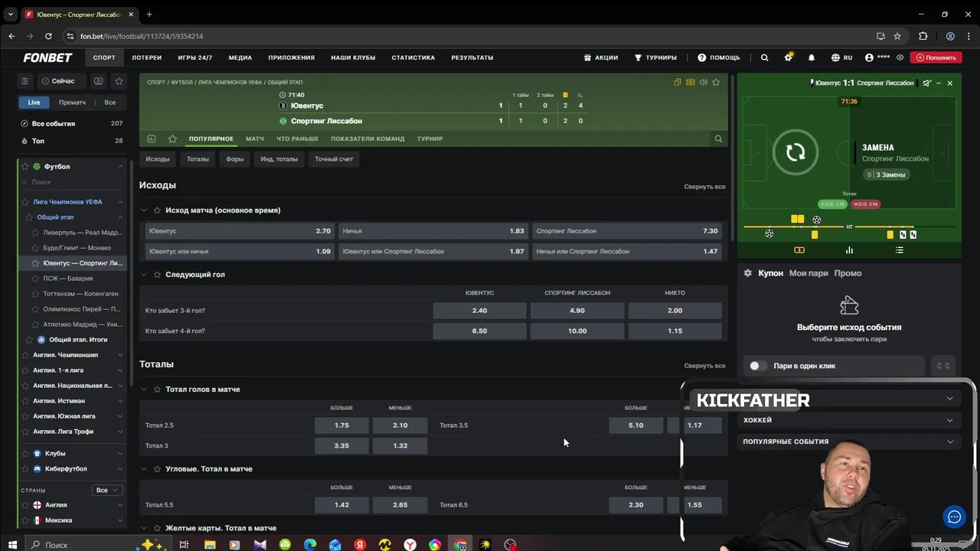
Task: Show only events with video broadcast
Action: pos(98,81)
